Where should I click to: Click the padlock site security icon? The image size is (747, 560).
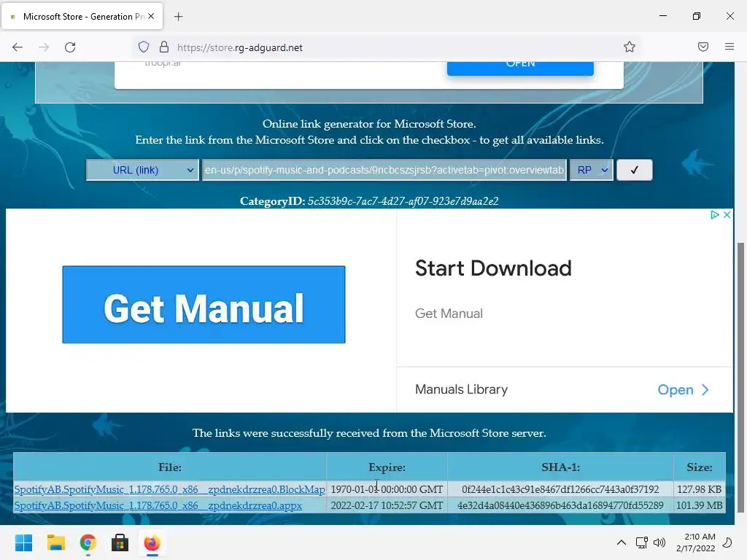[x=164, y=47]
